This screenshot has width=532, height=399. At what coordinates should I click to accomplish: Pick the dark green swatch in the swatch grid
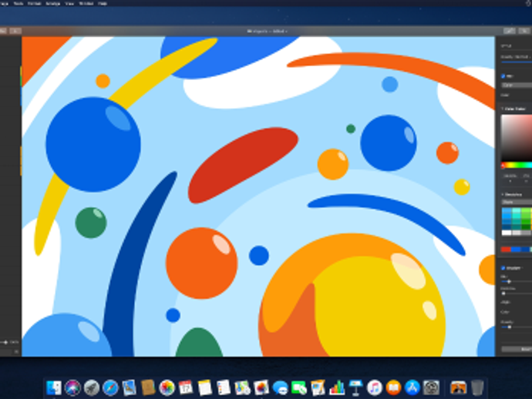(527, 227)
